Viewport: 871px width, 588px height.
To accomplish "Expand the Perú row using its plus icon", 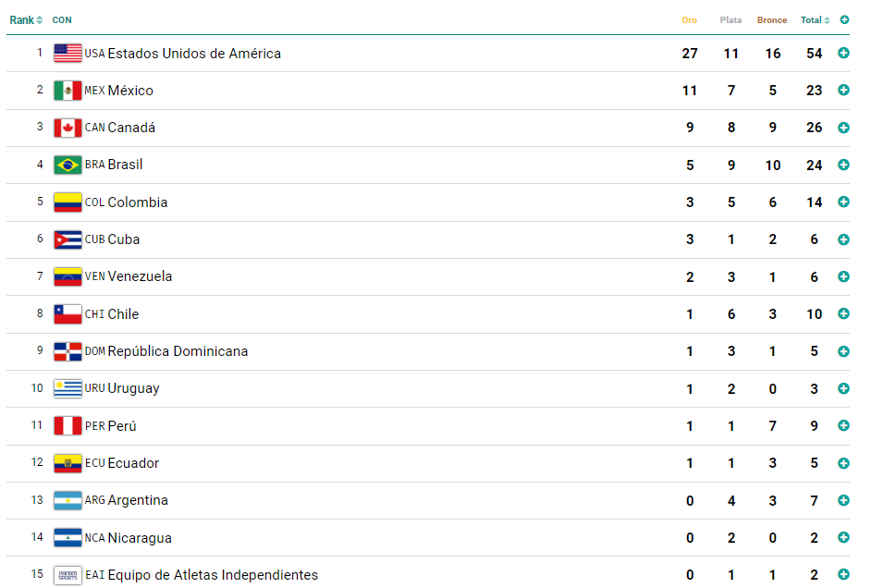I will tap(843, 425).
